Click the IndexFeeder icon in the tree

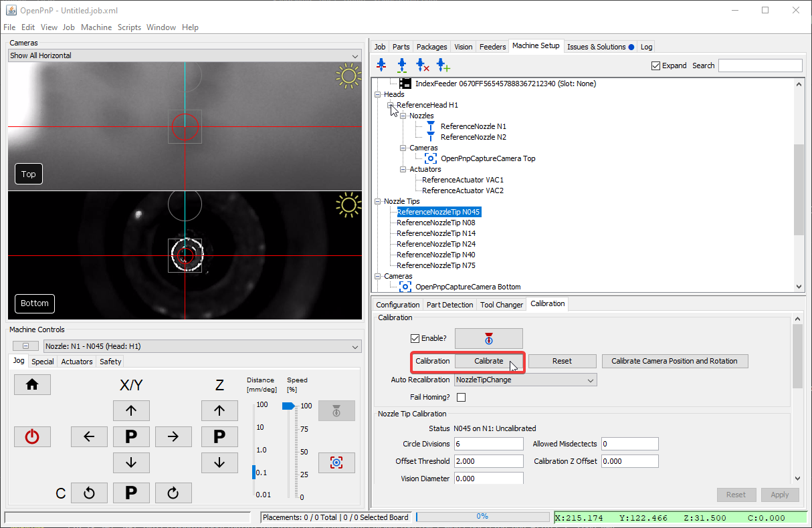click(x=405, y=84)
